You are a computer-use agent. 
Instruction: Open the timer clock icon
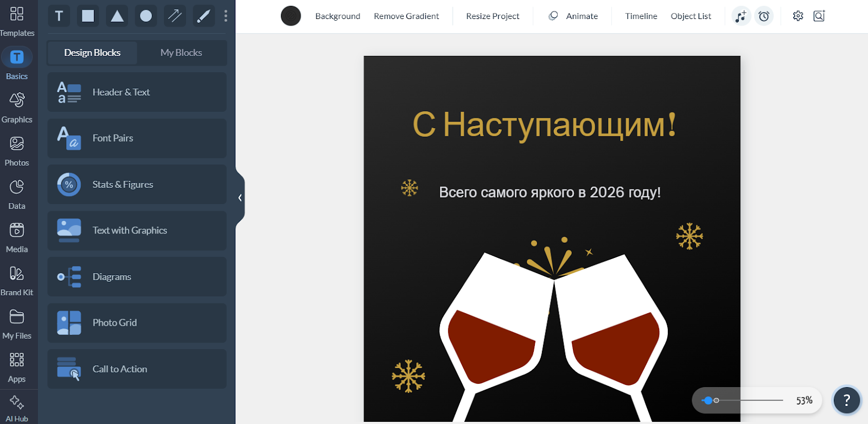point(764,16)
